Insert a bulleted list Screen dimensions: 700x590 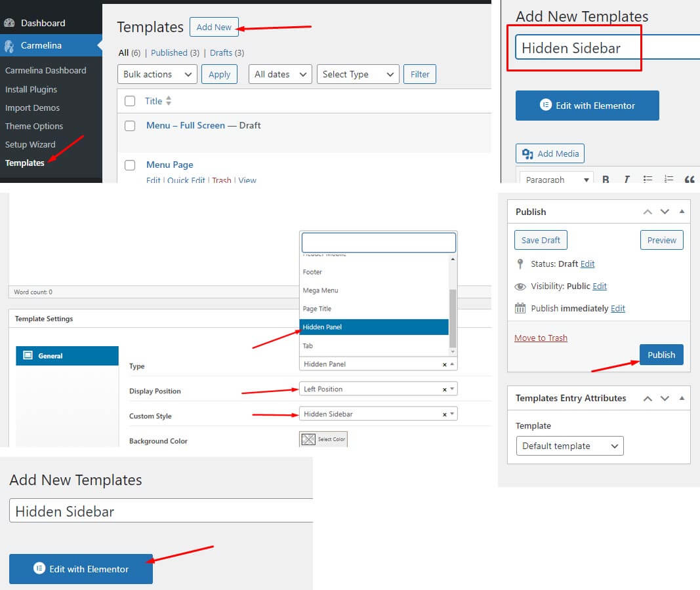(648, 179)
